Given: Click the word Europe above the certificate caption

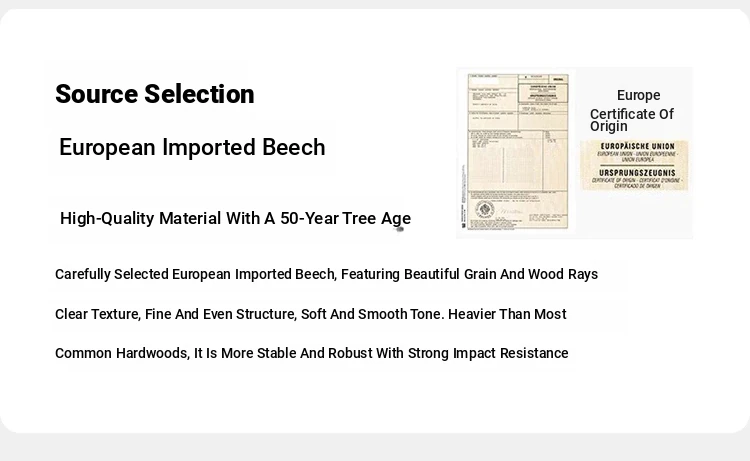Looking at the screenshot, I should 639,95.
